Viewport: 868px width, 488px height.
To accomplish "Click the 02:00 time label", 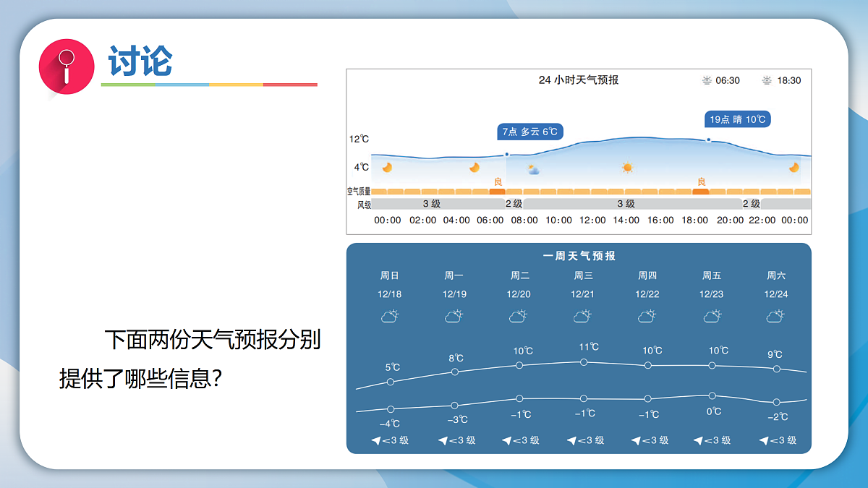I will pyautogui.click(x=422, y=220).
